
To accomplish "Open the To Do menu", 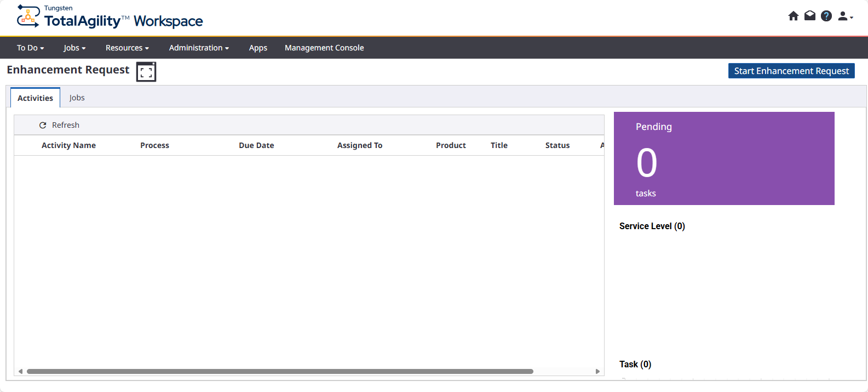I will point(30,48).
